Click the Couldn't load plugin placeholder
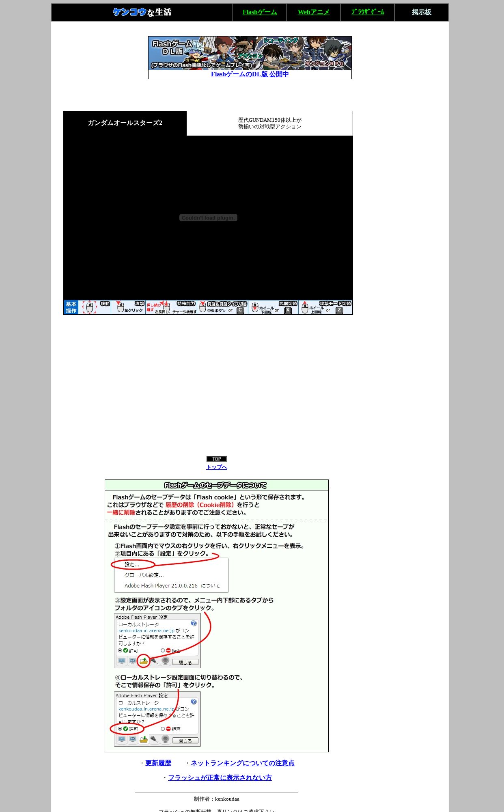The height and width of the screenshot is (812, 504). click(208, 218)
